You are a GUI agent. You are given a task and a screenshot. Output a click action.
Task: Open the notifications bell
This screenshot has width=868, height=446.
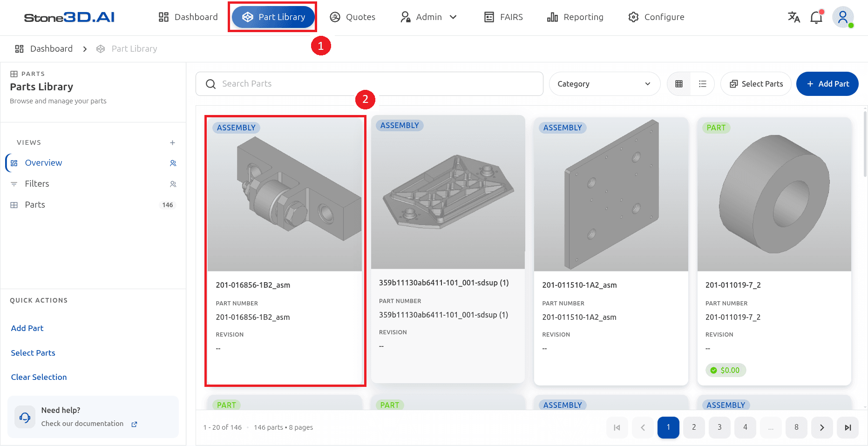click(816, 17)
